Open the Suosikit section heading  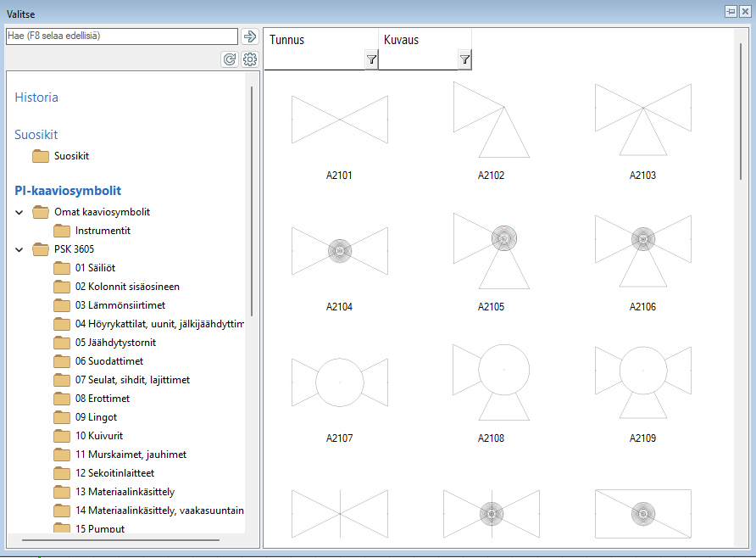pyautogui.click(x=36, y=135)
